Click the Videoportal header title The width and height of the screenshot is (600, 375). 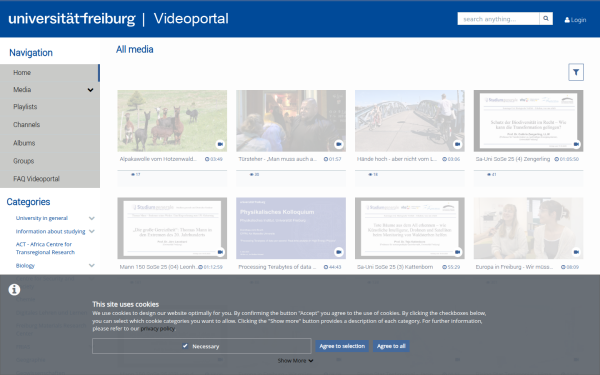pos(191,18)
